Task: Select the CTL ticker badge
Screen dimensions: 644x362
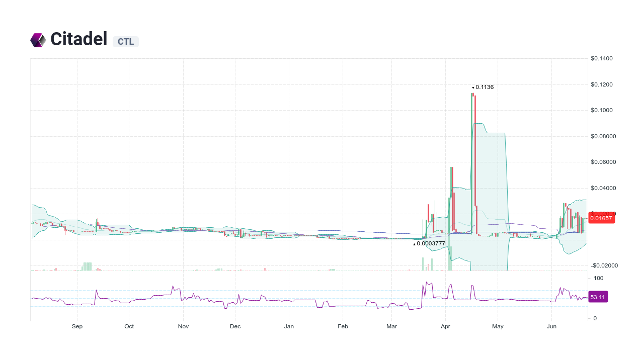Action: [x=126, y=42]
